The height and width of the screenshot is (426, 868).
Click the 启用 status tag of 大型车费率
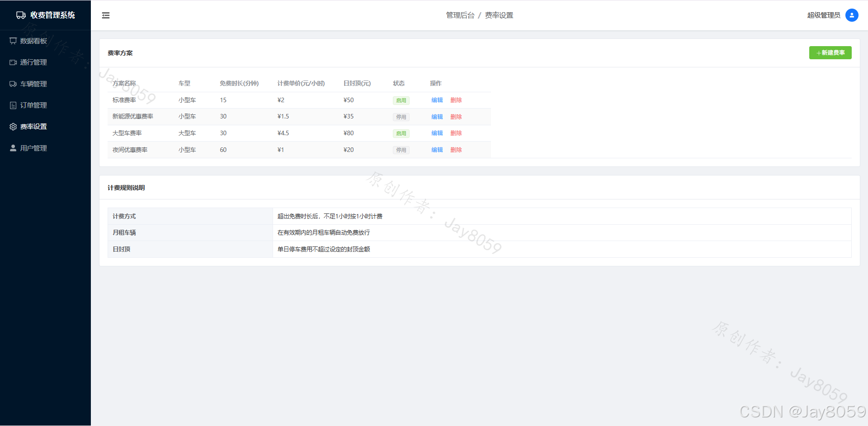pyautogui.click(x=401, y=133)
